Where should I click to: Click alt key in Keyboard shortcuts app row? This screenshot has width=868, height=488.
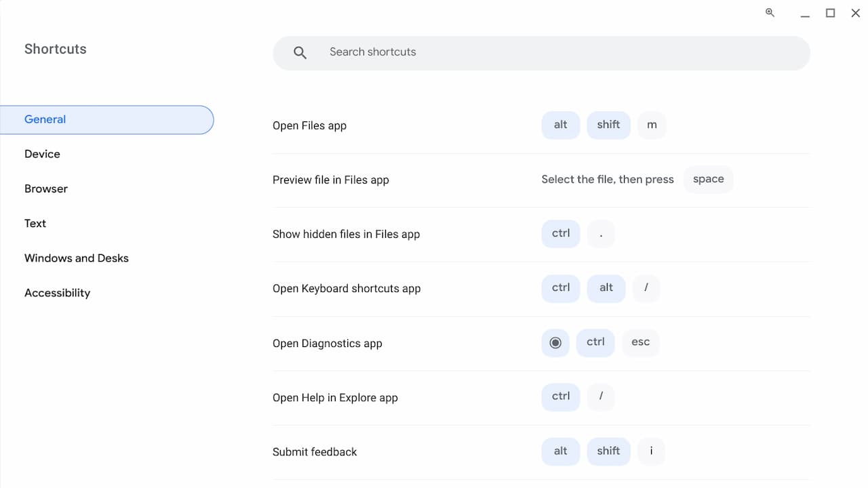(x=606, y=287)
